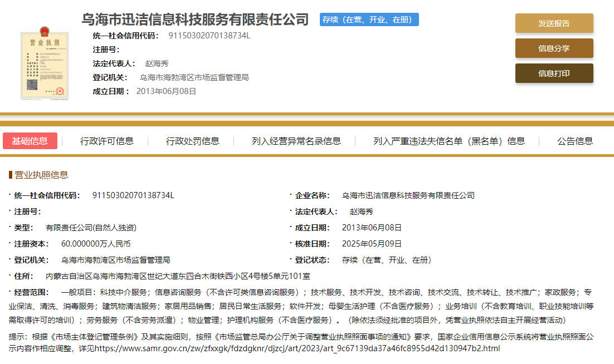The height and width of the screenshot is (364, 614).
Task: Go to 列入严重违法失信名单（黑名单）信息 tab
Action: pyautogui.click(x=449, y=141)
